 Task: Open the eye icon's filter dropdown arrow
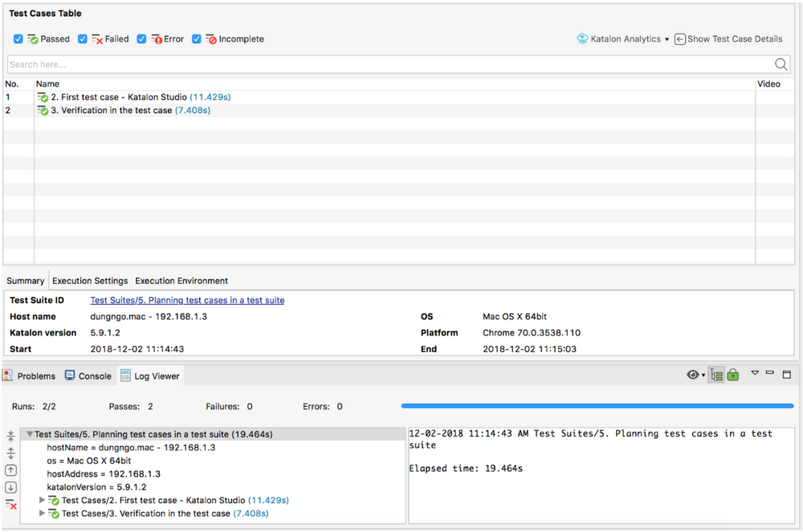703,375
